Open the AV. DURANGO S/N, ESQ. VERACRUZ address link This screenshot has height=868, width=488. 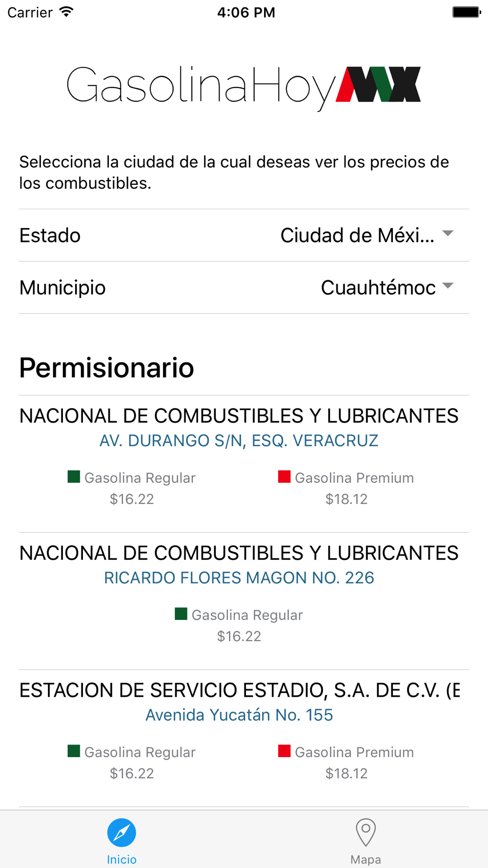(x=239, y=440)
